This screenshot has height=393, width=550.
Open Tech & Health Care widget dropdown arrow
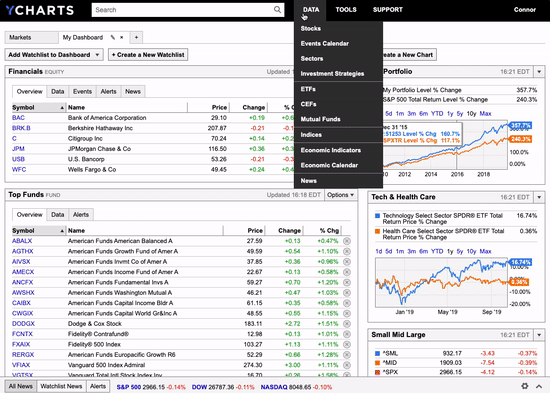pyautogui.click(x=539, y=197)
